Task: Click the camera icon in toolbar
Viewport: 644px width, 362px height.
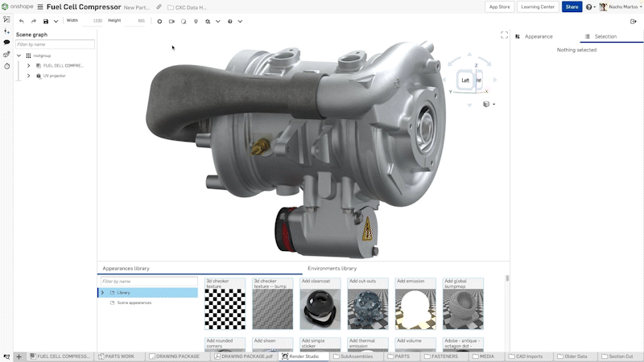Action: (x=171, y=22)
